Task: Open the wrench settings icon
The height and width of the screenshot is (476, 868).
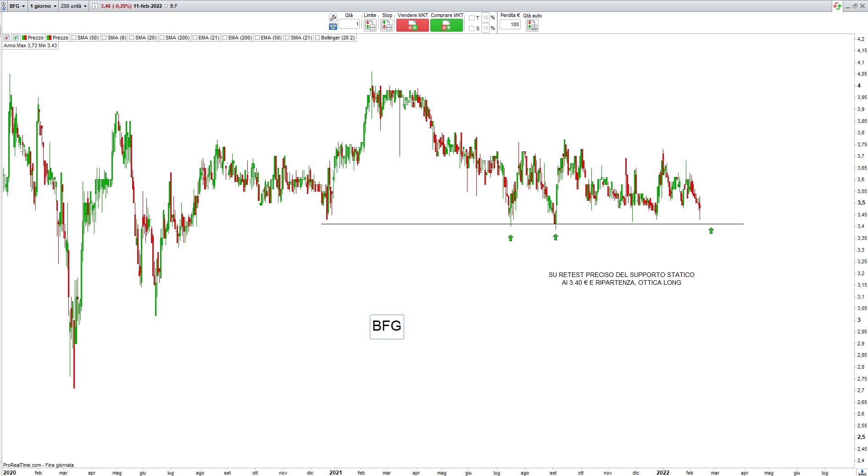Action: [x=333, y=18]
